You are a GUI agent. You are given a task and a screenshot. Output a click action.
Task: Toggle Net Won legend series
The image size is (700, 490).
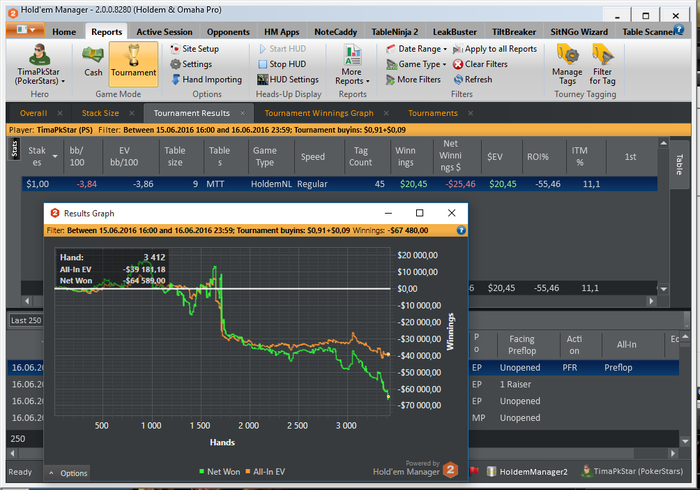(x=219, y=472)
